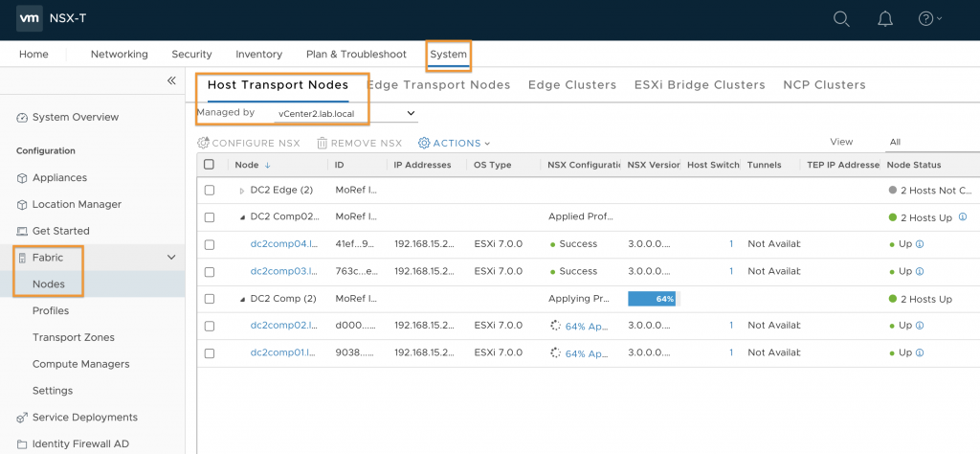Screen dimensions: 980x454
Task: Expand the DC2 Edge (2) group
Action: [242, 191]
